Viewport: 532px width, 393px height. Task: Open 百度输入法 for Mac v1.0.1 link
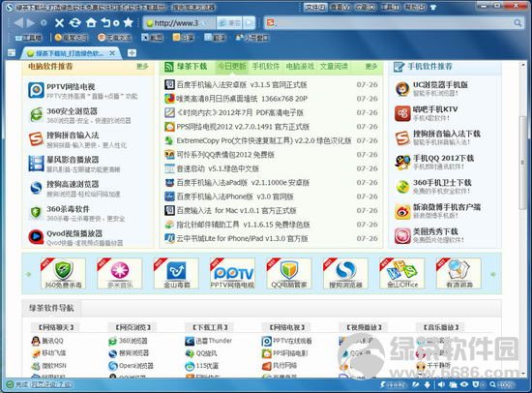click(236, 211)
